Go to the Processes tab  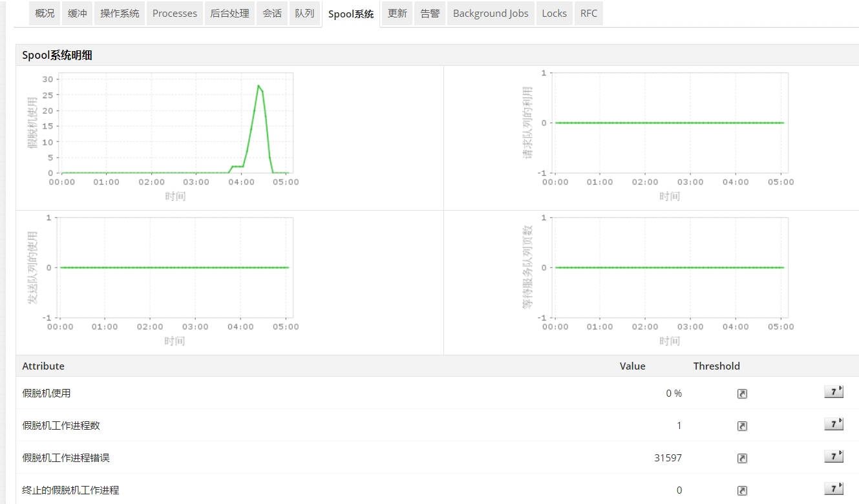point(175,14)
